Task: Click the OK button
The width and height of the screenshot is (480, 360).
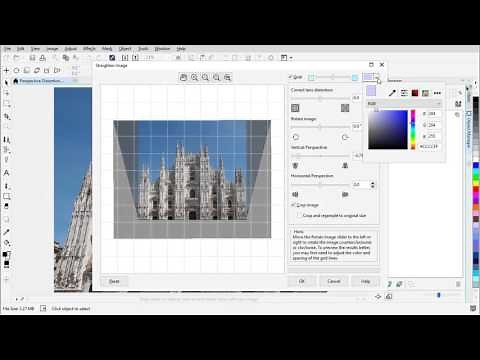Action: point(302,281)
